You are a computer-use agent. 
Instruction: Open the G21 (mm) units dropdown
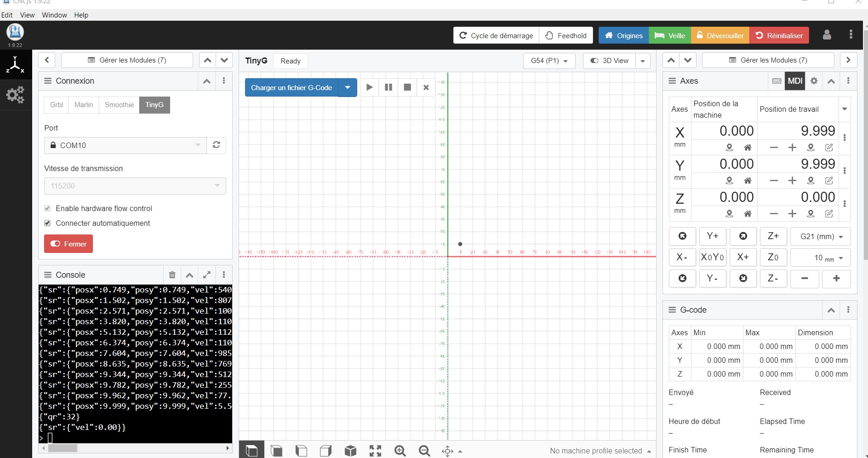(x=821, y=236)
